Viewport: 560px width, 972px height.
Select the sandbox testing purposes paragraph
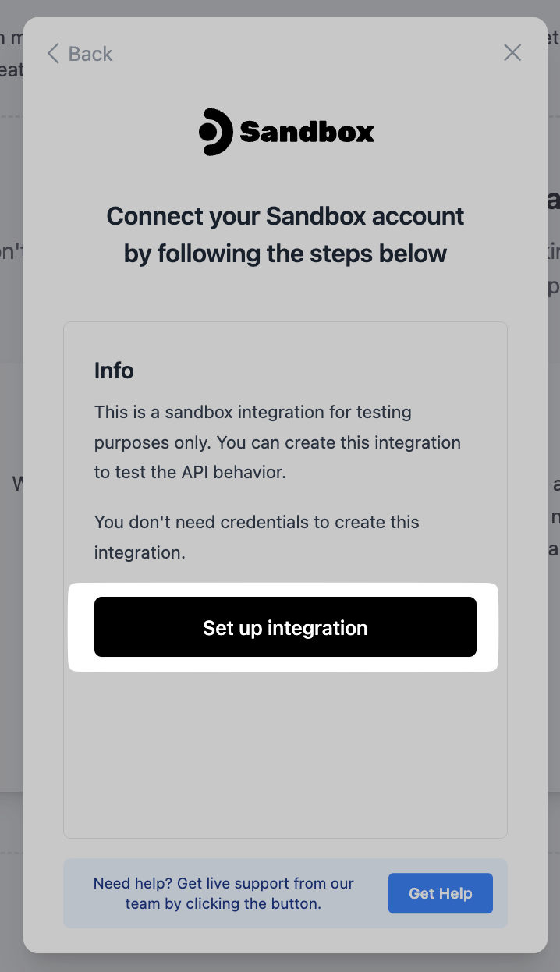(278, 442)
